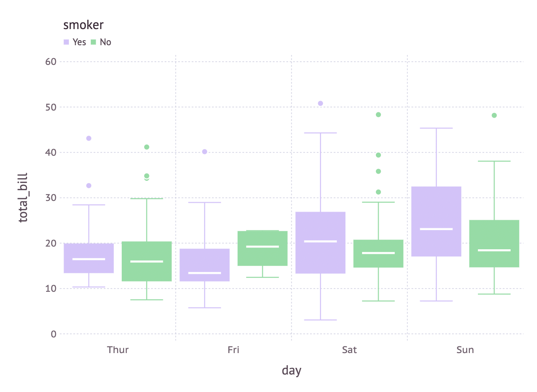The image size is (537, 392).
Task: Click the Sunday non-smoker outlier point
Action: pos(494,115)
